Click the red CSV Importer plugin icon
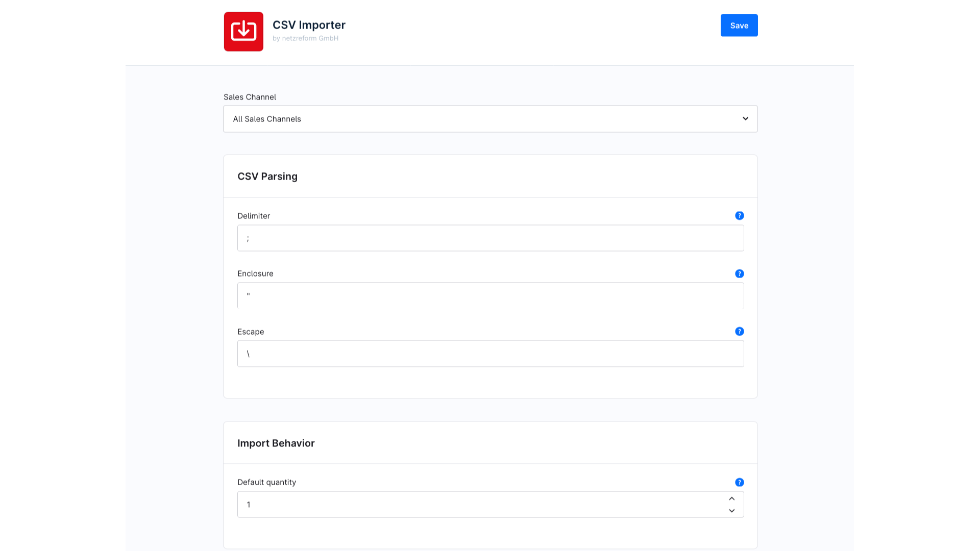The width and height of the screenshot is (980, 551). pos(243,32)
